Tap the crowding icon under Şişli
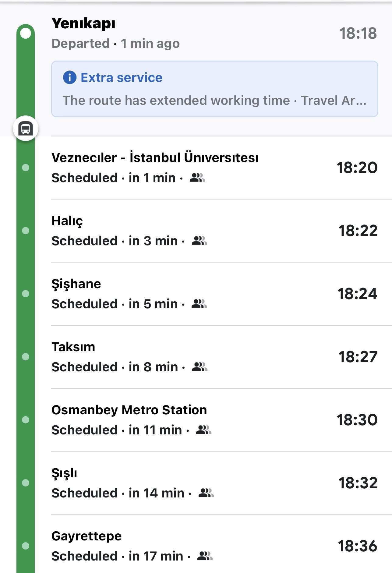 206,493
